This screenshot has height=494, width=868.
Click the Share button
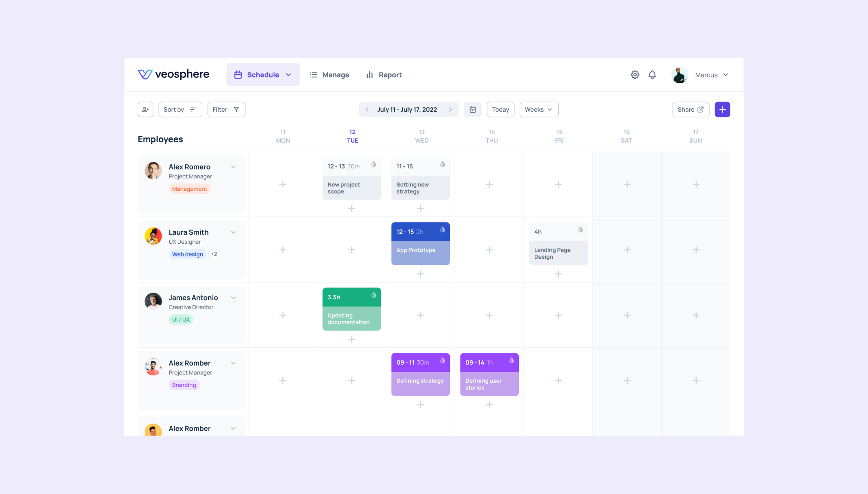click(x=690, y=109)
